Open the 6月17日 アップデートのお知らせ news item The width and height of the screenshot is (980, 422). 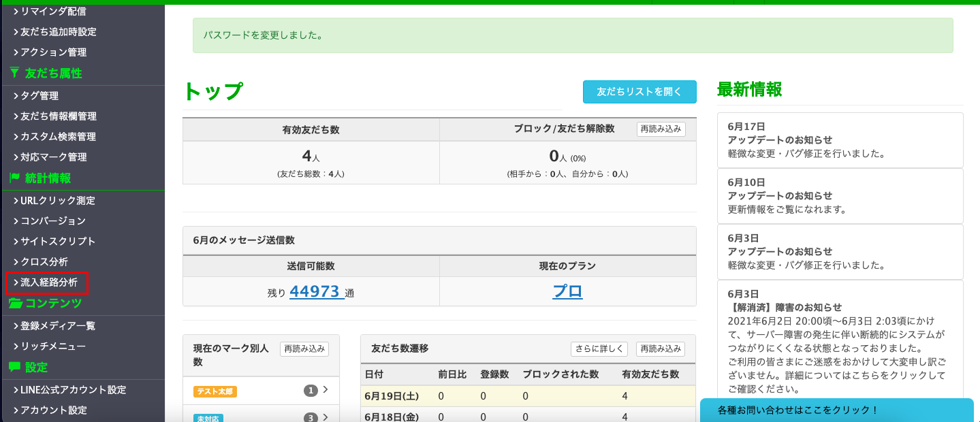click(840, 140)
